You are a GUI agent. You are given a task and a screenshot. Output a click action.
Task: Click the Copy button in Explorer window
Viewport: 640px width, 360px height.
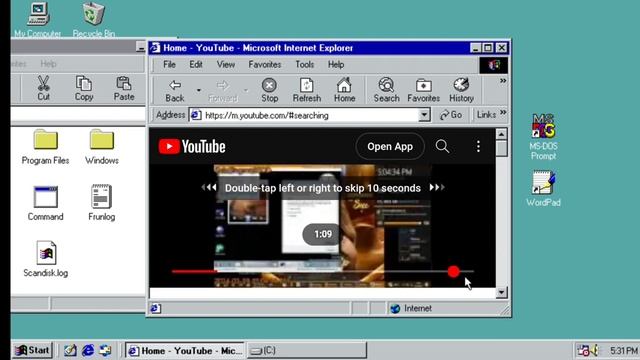point(84,88)
